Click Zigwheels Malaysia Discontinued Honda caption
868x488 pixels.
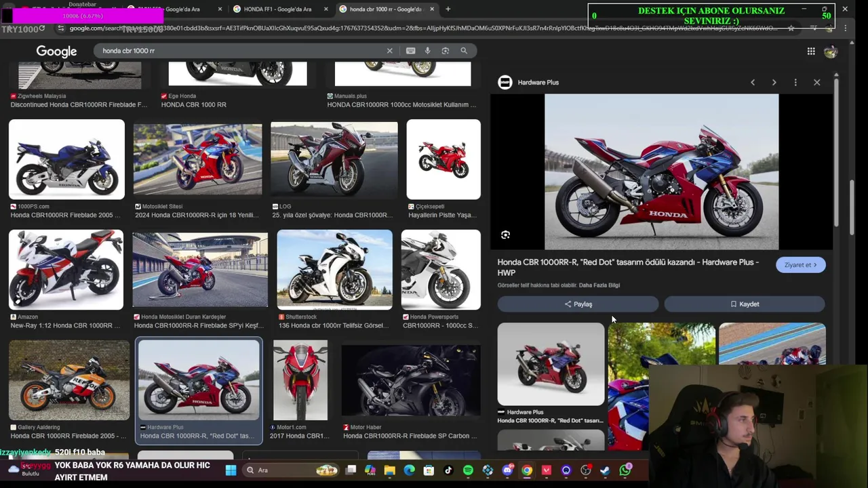click(x=79, y=104)
